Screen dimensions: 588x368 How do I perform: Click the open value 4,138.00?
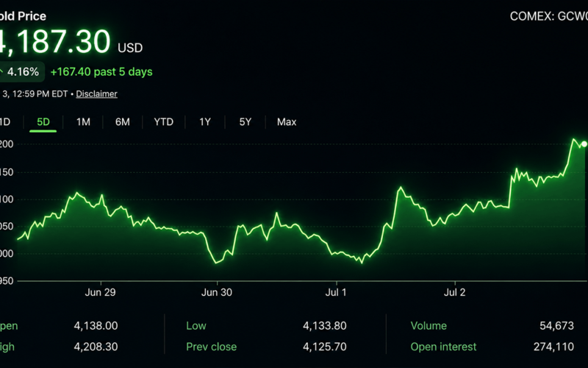[96, 325]
